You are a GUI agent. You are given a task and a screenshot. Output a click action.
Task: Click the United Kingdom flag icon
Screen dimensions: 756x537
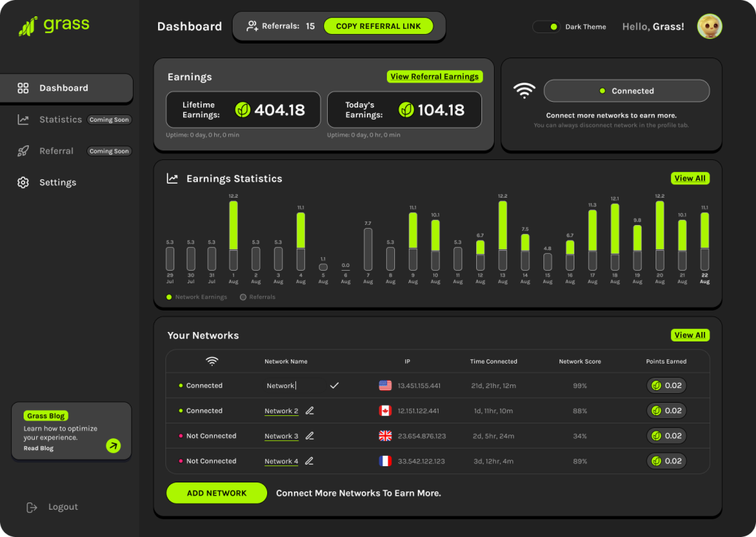coord(385,436)
